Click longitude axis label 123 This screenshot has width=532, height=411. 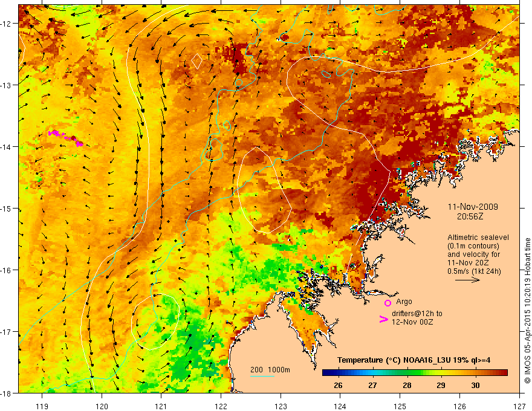click(x=281, y=407)
